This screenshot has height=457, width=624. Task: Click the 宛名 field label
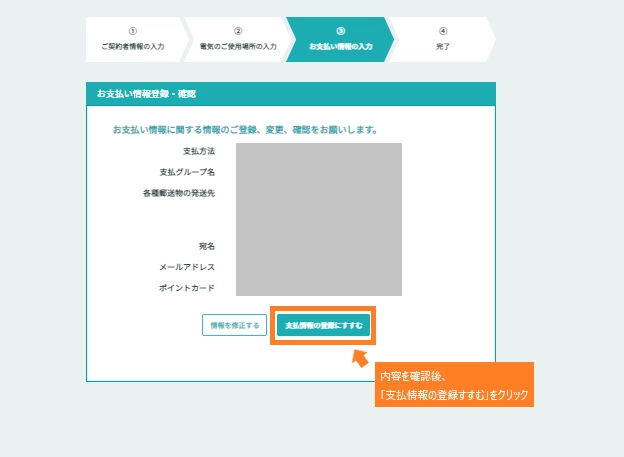click(x=206, y=246)
